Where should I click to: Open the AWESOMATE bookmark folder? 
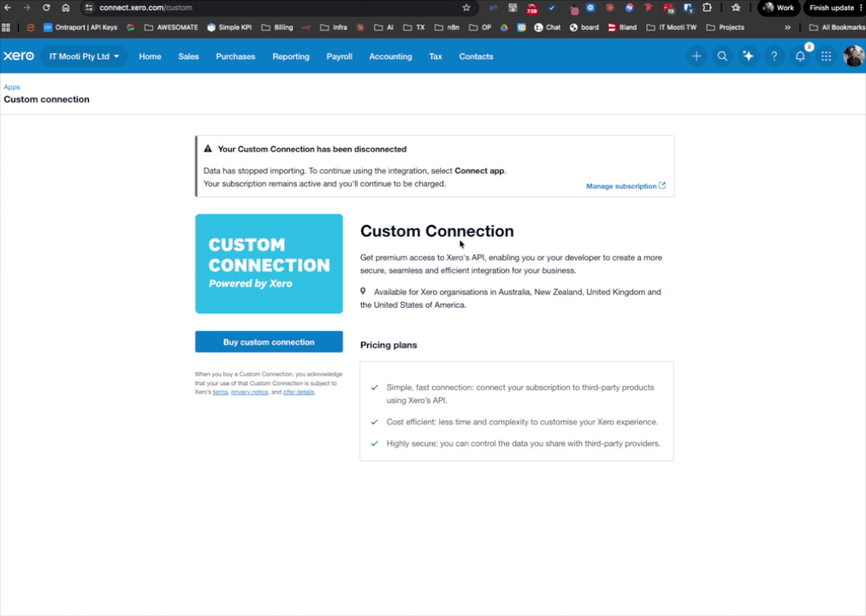coord(171,27)
